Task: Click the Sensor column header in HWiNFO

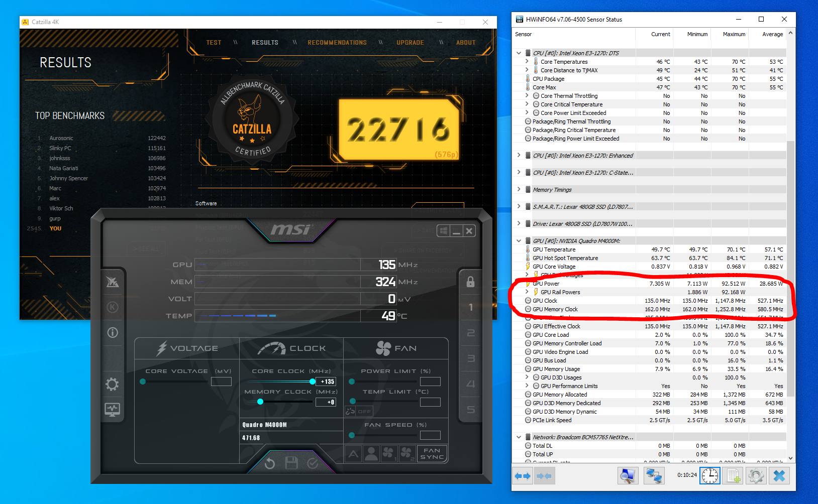Action: point(574,34)
